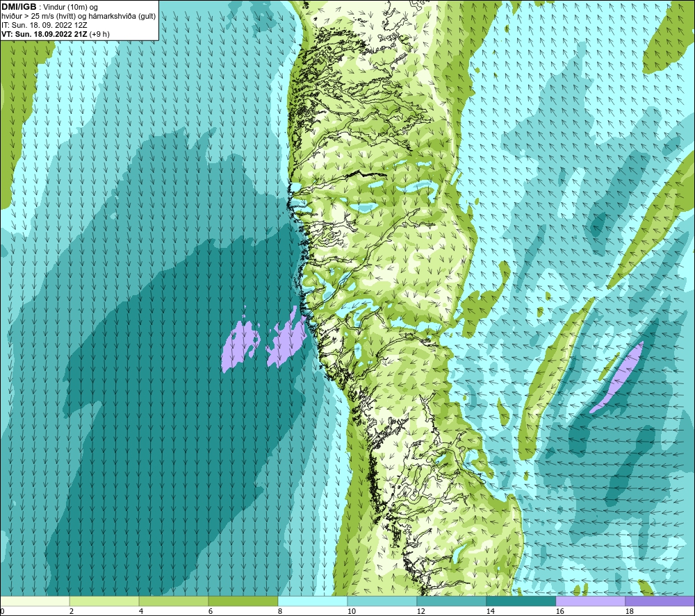Click the '6' legend scale label

click(x=211, y=611)
